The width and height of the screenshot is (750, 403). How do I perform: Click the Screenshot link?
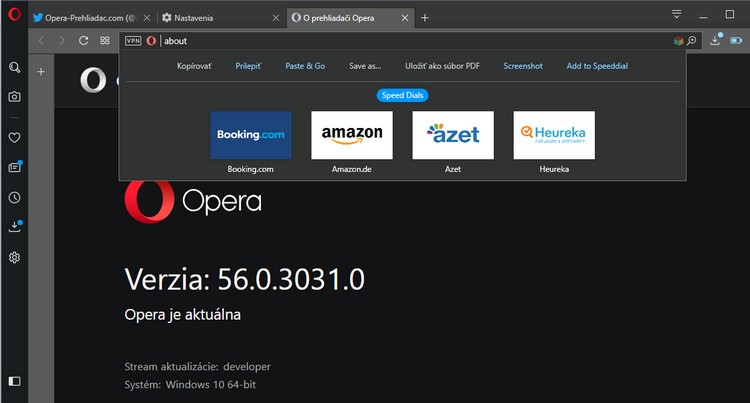coord(523,66)
